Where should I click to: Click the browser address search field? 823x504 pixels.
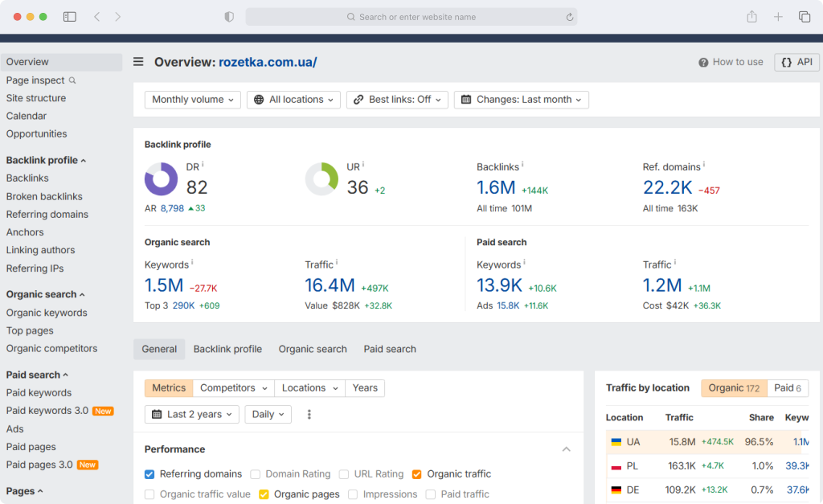(x=411, y=17)
